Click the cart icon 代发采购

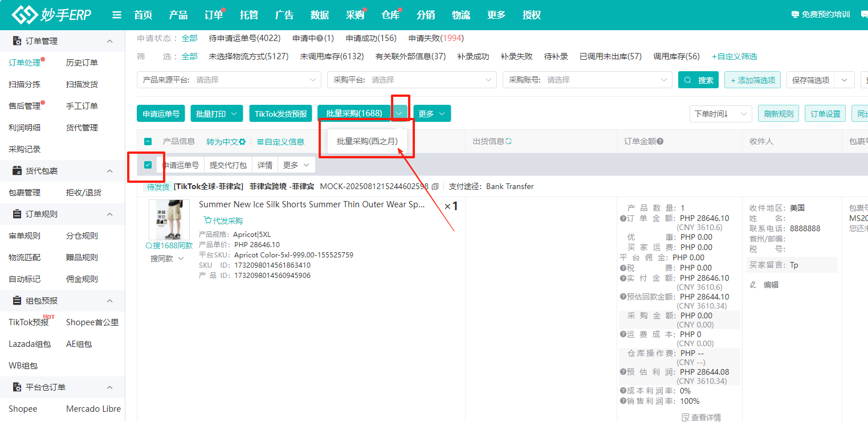207,221
